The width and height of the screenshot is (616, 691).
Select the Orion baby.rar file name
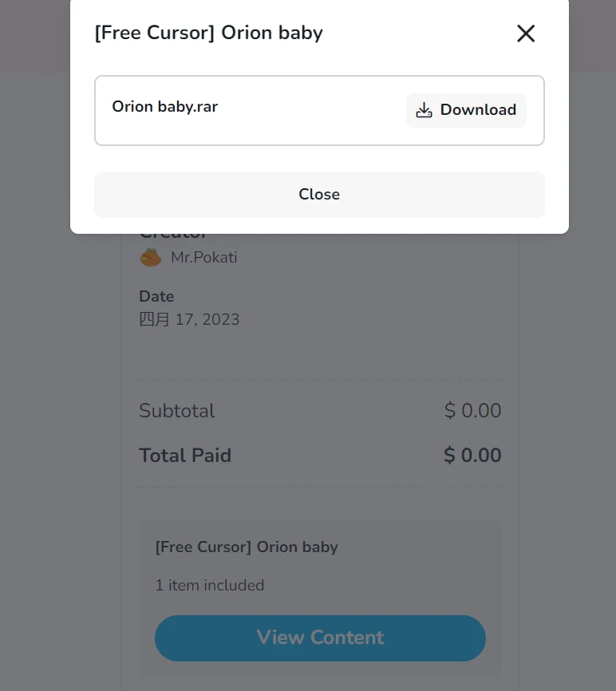[x=164, y=106]
